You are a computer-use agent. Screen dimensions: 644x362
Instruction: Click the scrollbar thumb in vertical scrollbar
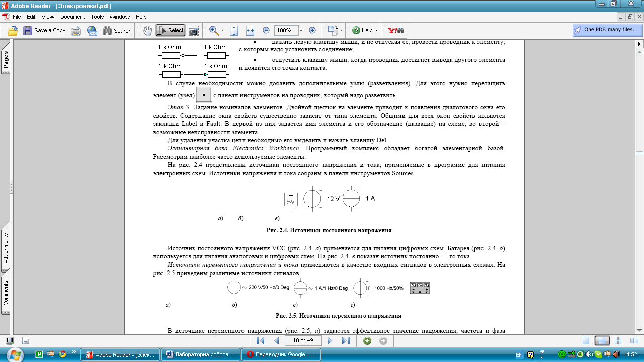click(x=639, y=152)
